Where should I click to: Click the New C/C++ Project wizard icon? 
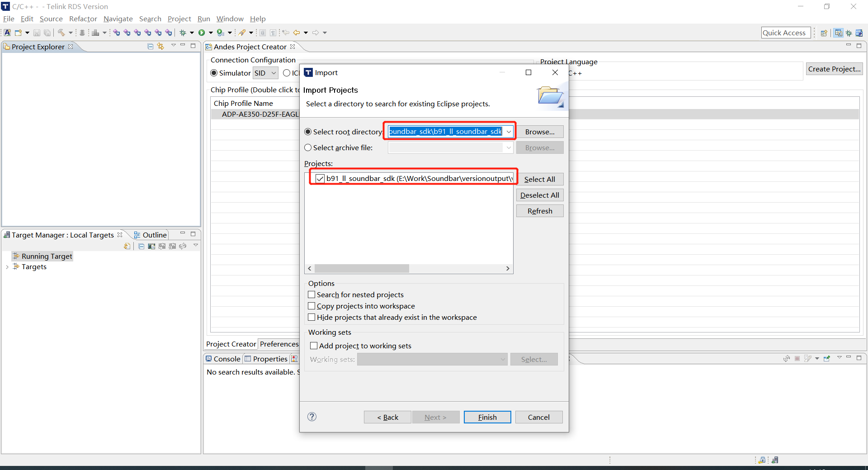tap(7, 32)
